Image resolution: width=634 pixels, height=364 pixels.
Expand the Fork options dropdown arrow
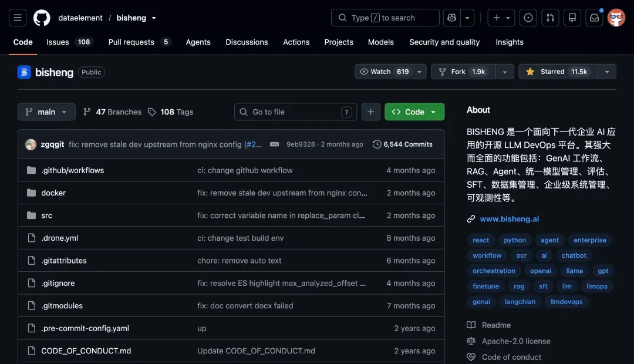tap(505, 72)
